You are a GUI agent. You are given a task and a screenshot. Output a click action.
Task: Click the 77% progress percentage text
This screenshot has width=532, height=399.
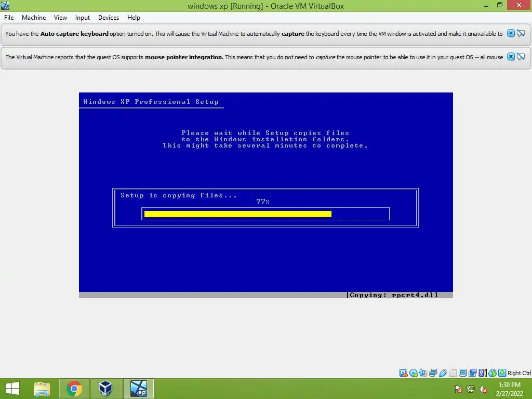click(263, 202)
